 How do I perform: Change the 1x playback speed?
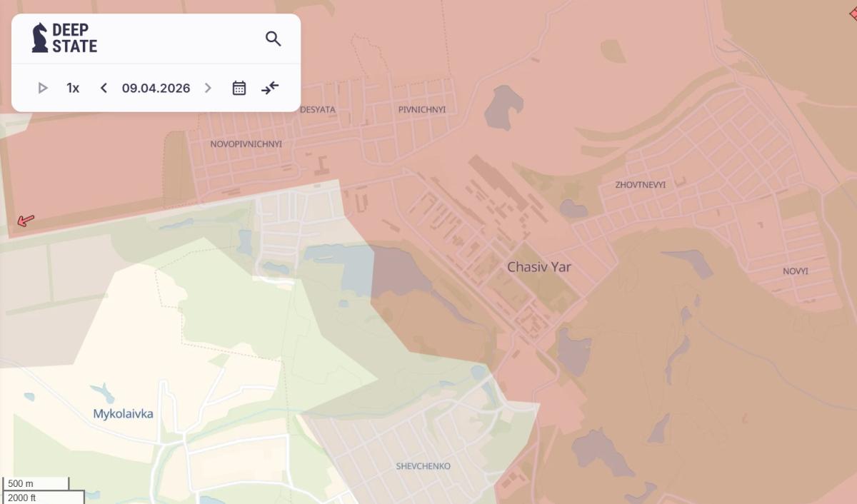tap(73, 88)
